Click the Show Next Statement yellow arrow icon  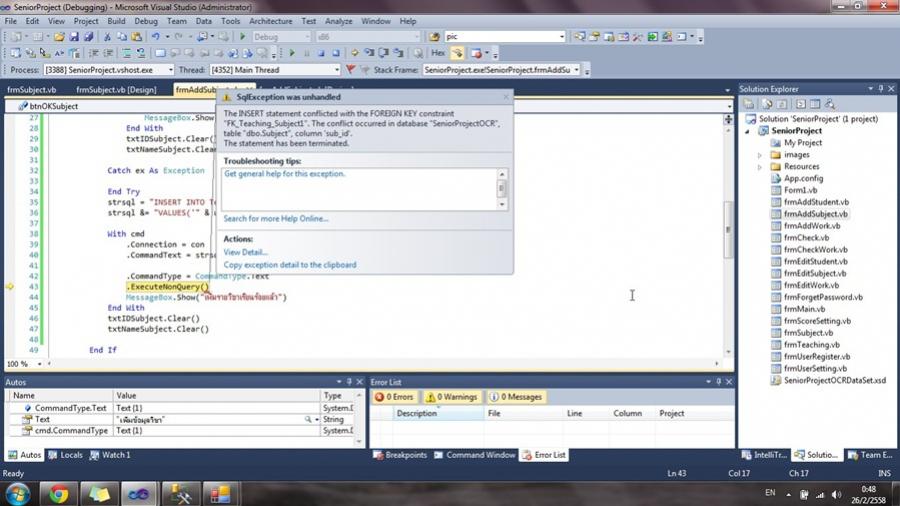pyautogui.click(x=355, y=53)
